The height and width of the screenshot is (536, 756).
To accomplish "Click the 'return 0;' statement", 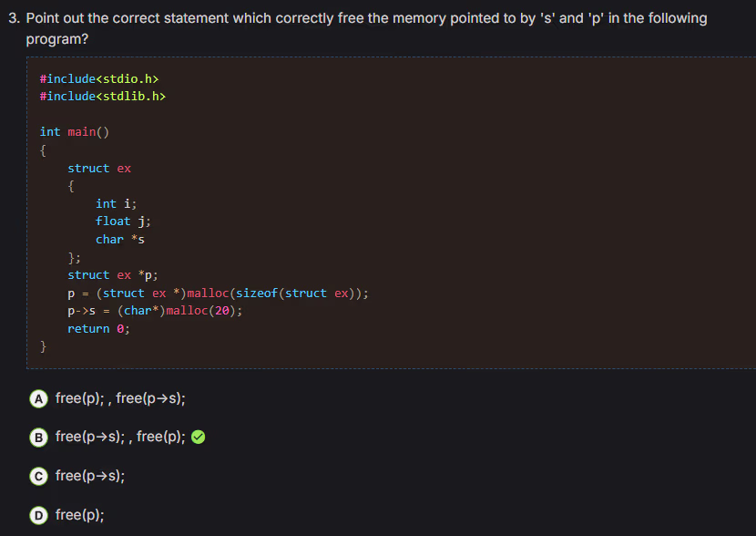I will point(98,328).
